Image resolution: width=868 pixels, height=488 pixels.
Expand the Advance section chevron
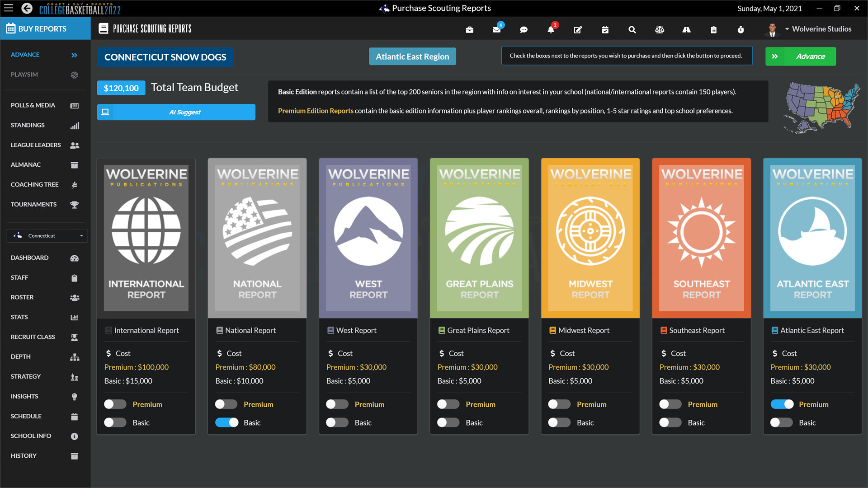(74, 55)
